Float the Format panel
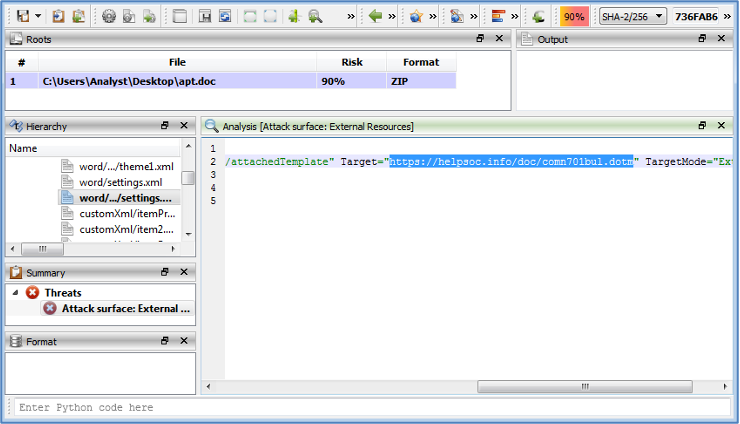This screenshot has width=740, height=424. click(165, 340)
